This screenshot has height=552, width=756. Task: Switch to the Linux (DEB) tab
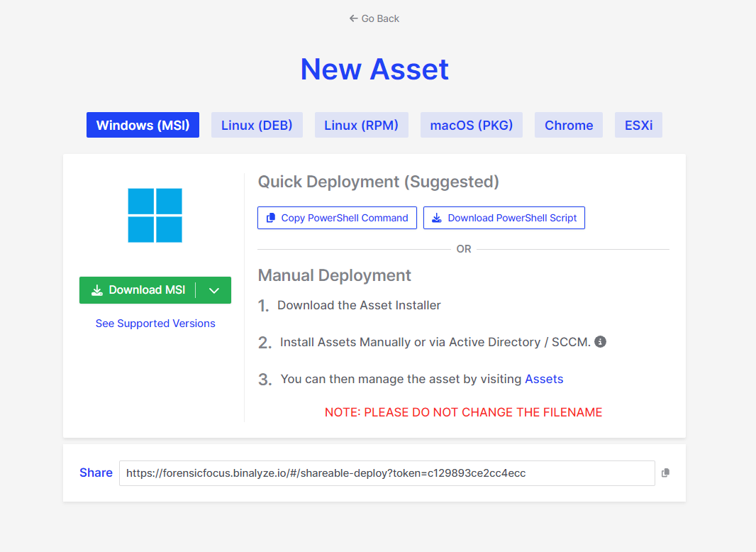[257, 125]
